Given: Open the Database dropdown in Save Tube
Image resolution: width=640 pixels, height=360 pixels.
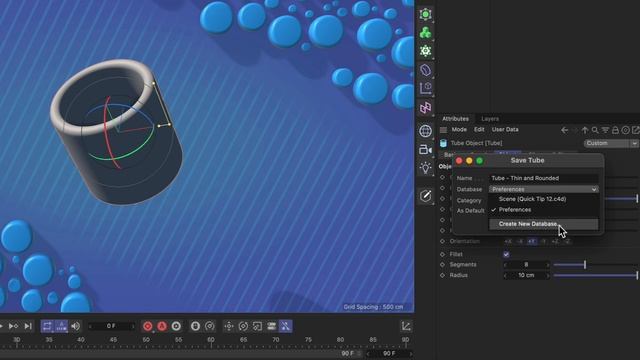Looking at the screenshot, I should (544, 189).
